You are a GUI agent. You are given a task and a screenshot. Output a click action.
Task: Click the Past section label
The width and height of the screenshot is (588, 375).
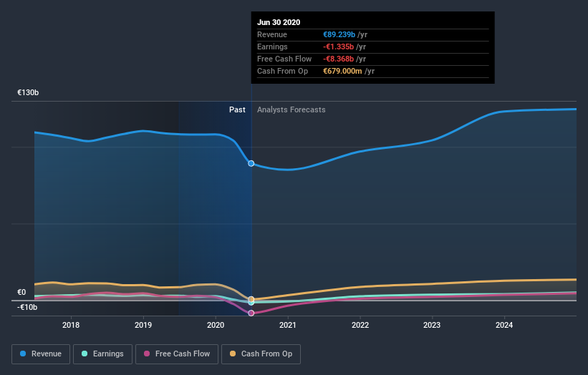pyautogui.click(x=237, y=109)
